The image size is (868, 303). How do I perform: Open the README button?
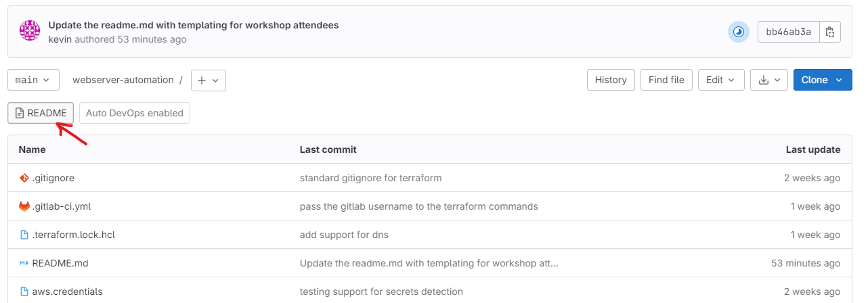click(41, 113)
